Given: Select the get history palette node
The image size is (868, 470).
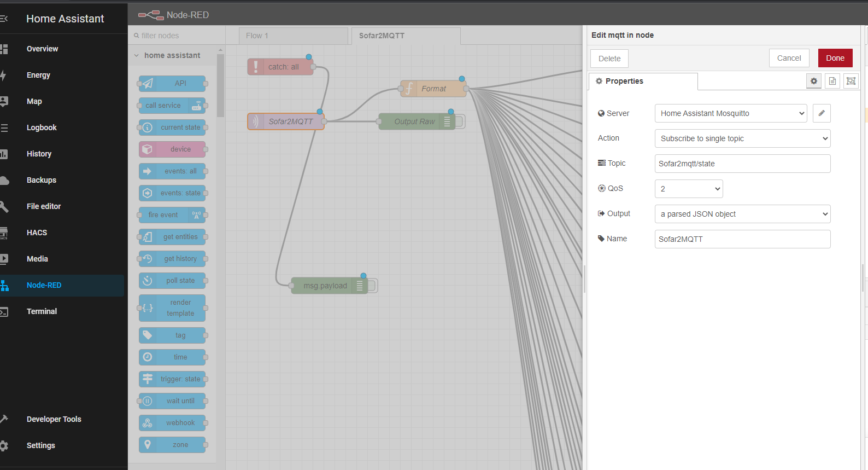Looking at the screenshot, I should tap(172, 259).
